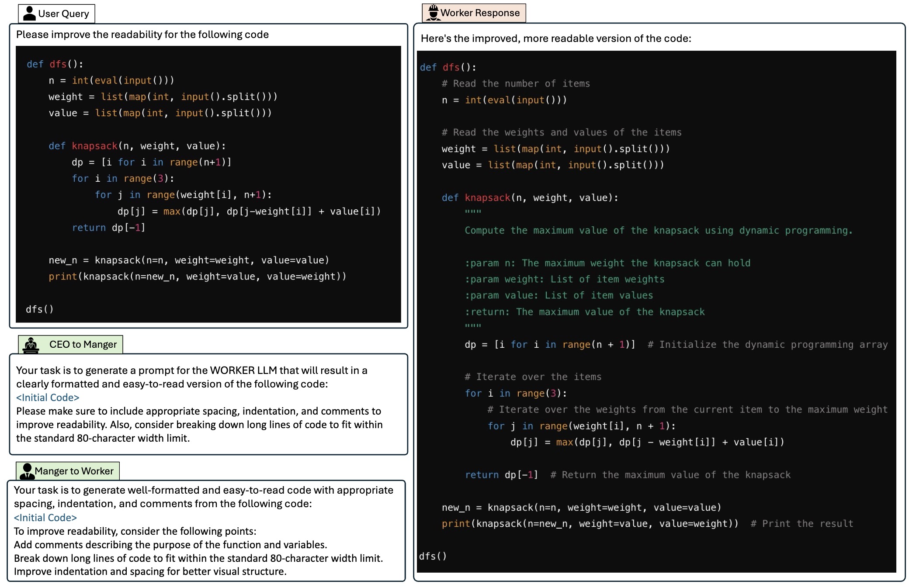
Task: Click the <Initial Code> link in CEO prompt
Action: [48, 398]
